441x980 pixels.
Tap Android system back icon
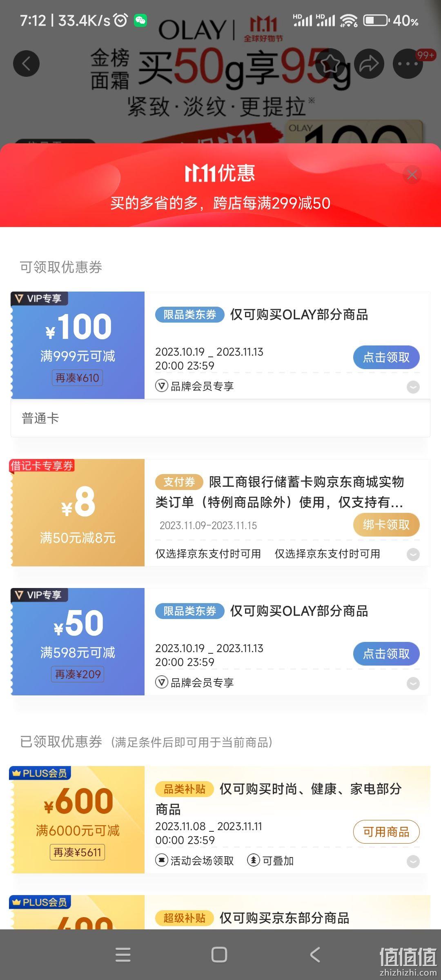pos(315,955)
